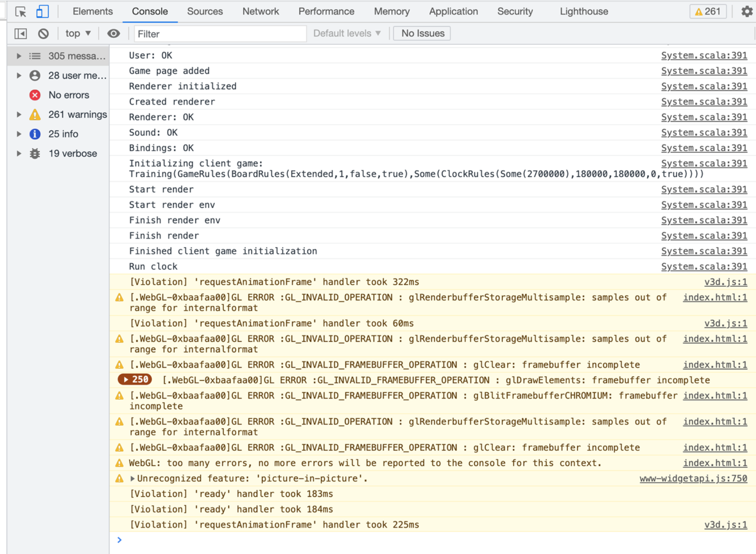Select the 'Renderer initialized' log text
This screenshot has height=554, width=756.
point(183,86)
